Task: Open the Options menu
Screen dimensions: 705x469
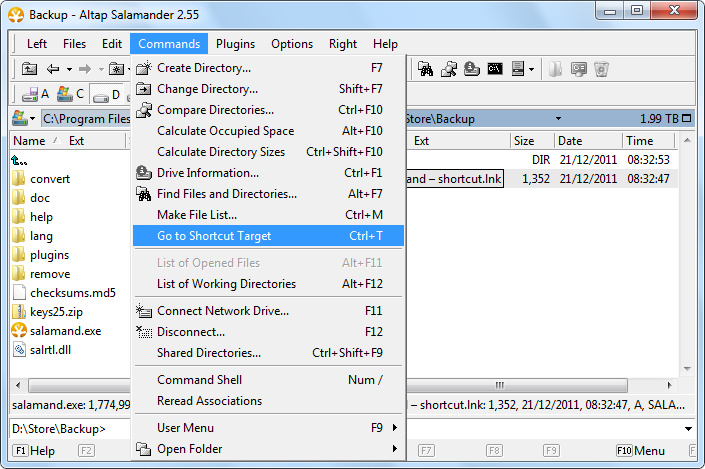Action: (292, 44)
